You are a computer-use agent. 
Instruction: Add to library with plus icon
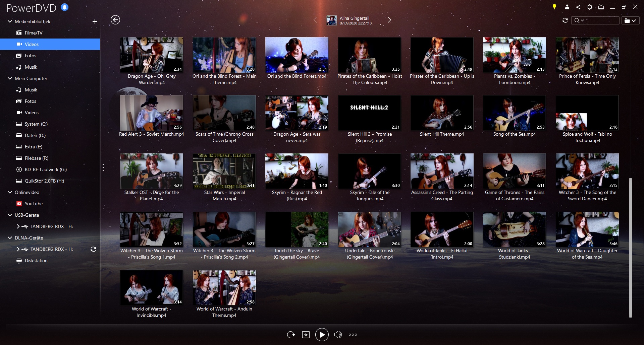95,21
